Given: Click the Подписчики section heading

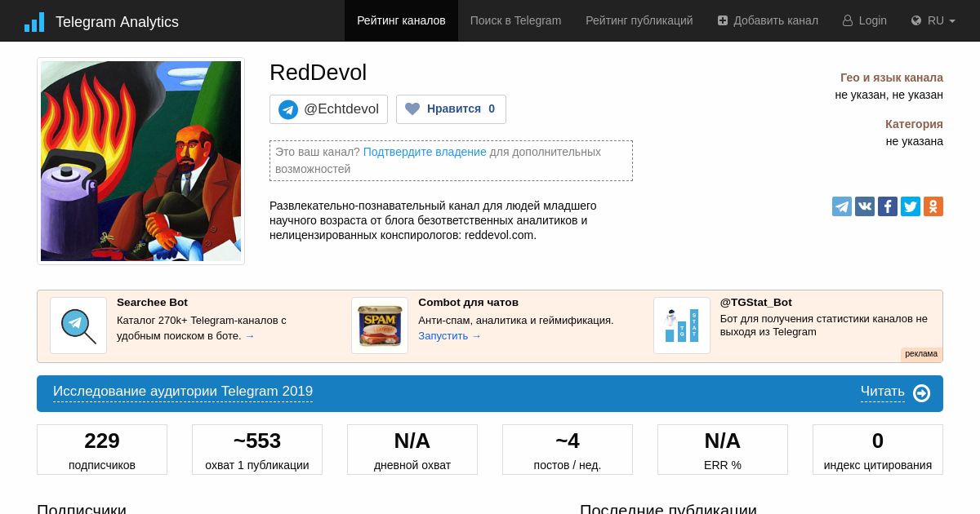Looking at the screenshot, I should [x=82, y=508].
